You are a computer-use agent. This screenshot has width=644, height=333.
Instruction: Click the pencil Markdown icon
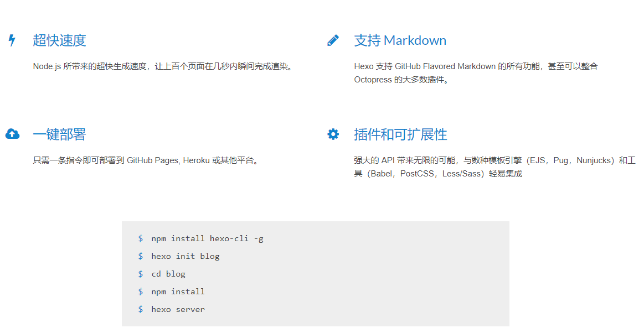tap(333, 40)
